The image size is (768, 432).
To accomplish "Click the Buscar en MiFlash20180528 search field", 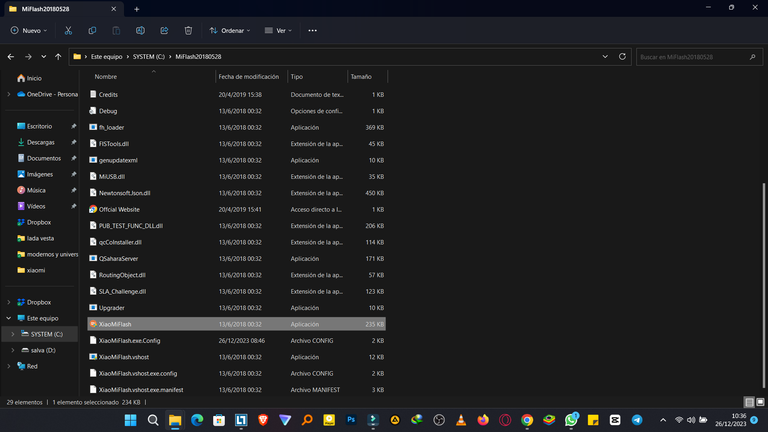I will click(x=699, y=57).
